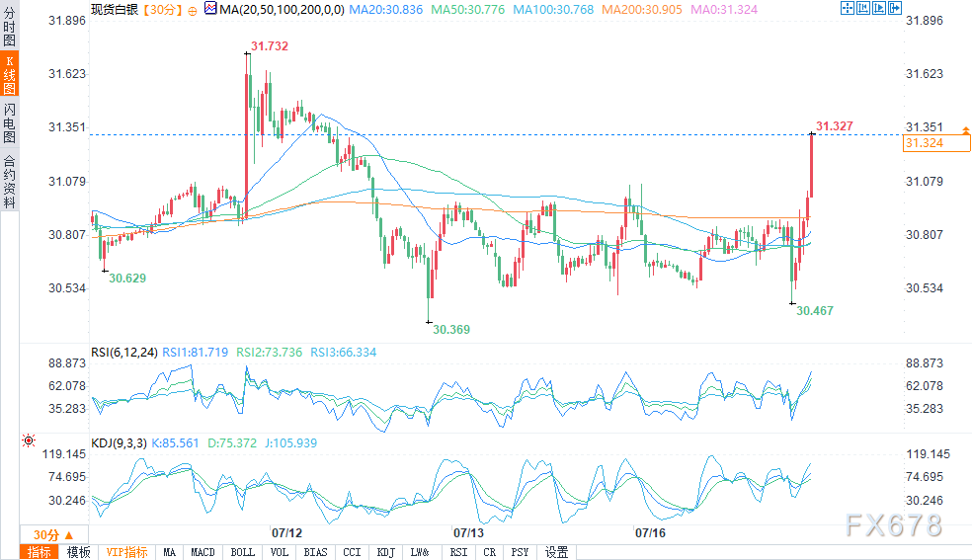Apply the RSI indicator from bottom bar

(458, 552)
